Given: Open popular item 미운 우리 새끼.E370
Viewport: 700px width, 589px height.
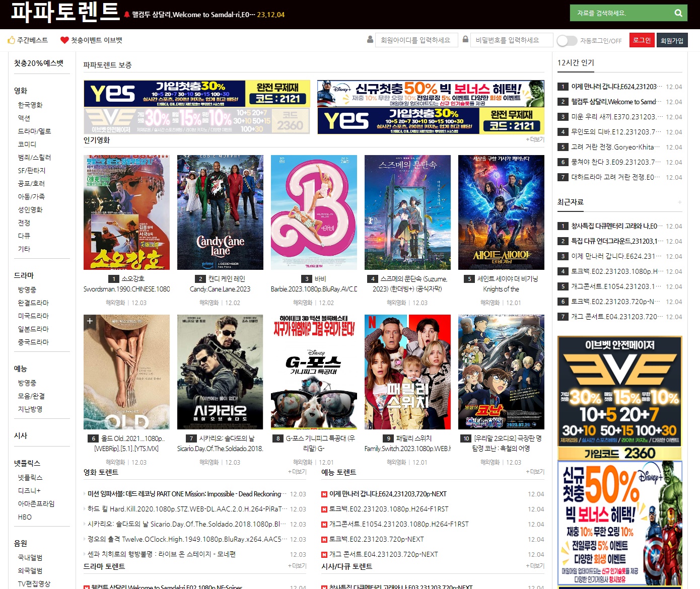Looking at the screenshot, I should click(616, 117).
